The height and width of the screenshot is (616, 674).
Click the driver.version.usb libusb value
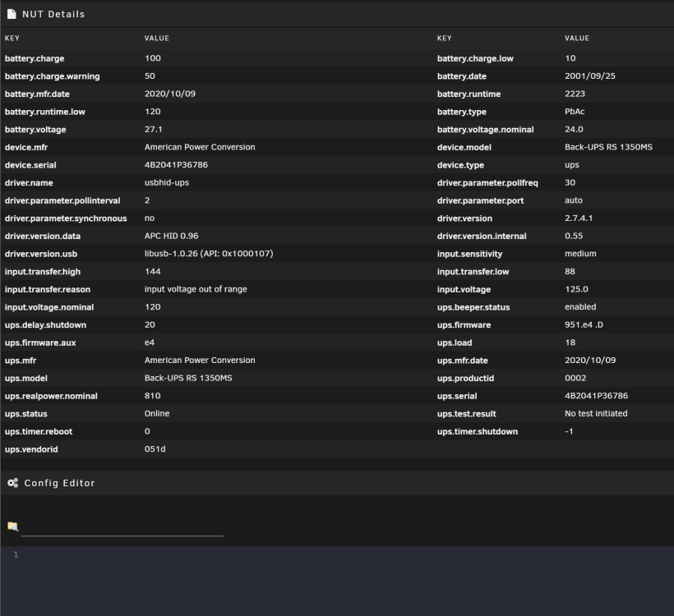[x=209, y=254]
